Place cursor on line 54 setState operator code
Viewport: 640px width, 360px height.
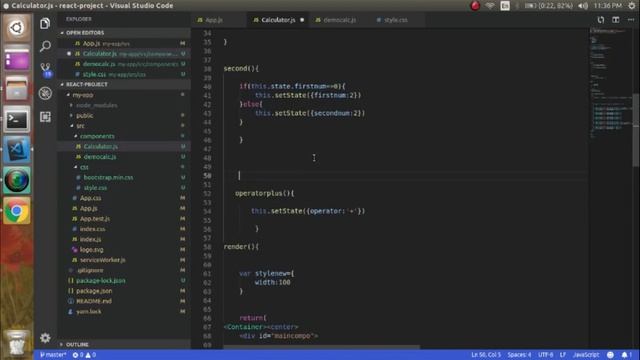click(x=308, y=211)
